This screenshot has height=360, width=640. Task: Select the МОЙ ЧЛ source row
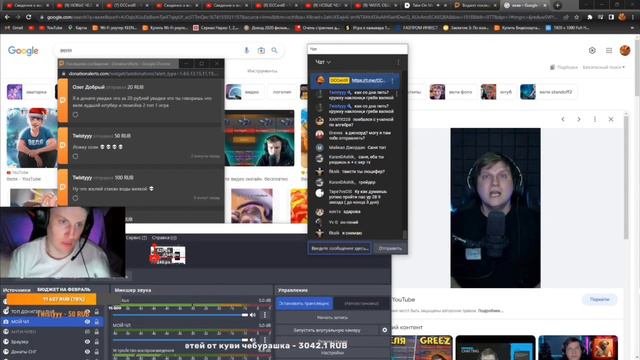(51, 322)
